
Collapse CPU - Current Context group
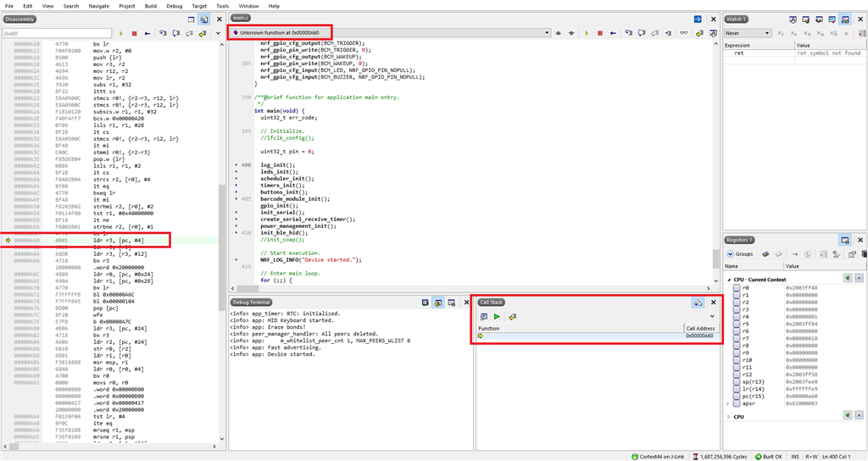(729, 280)
